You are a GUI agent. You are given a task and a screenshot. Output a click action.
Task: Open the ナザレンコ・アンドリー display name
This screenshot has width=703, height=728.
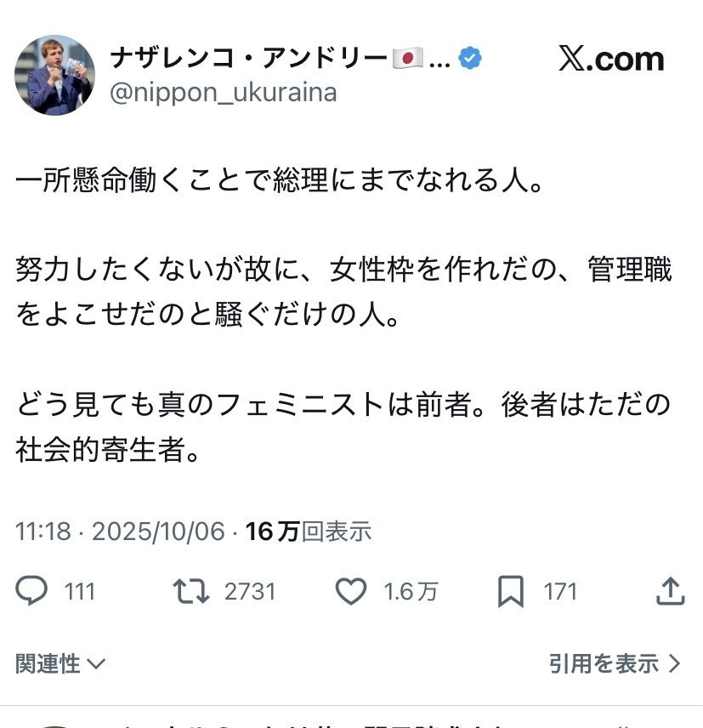click(x=249, y=59)
